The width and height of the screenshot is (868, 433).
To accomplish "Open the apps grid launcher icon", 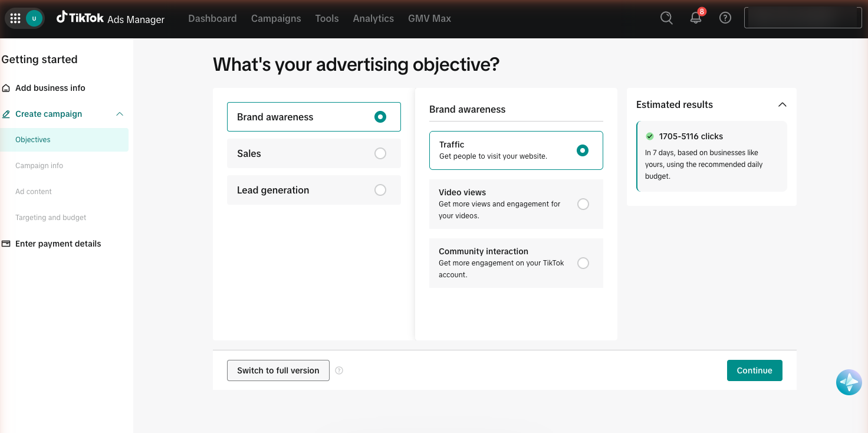I will [15, 18].
